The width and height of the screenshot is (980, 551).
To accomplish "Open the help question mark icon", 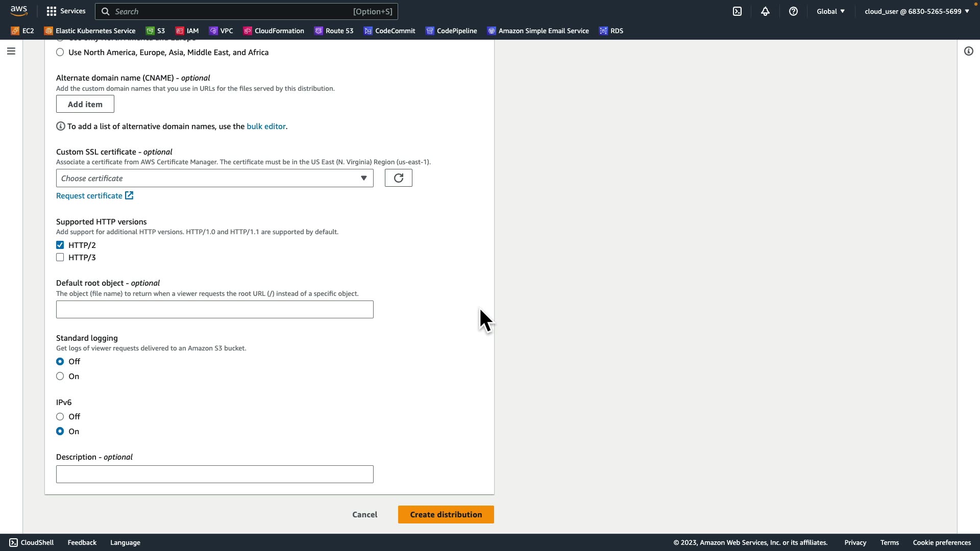I will [x=793, y=11].
